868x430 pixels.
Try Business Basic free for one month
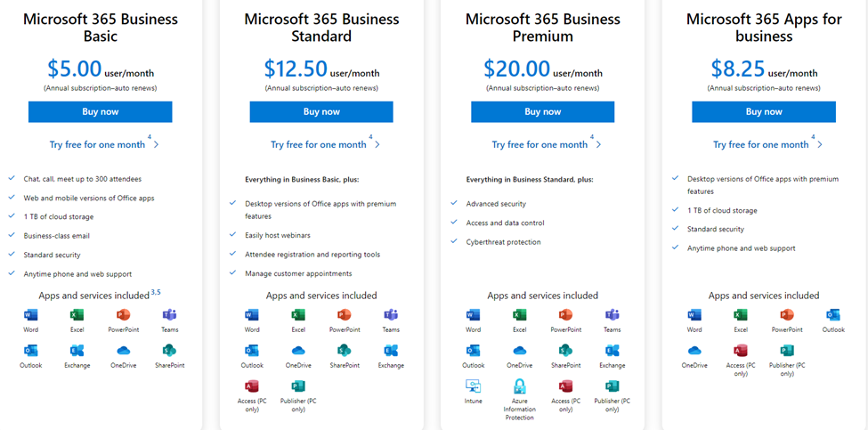pyautogui.click(x=97, y=144)
